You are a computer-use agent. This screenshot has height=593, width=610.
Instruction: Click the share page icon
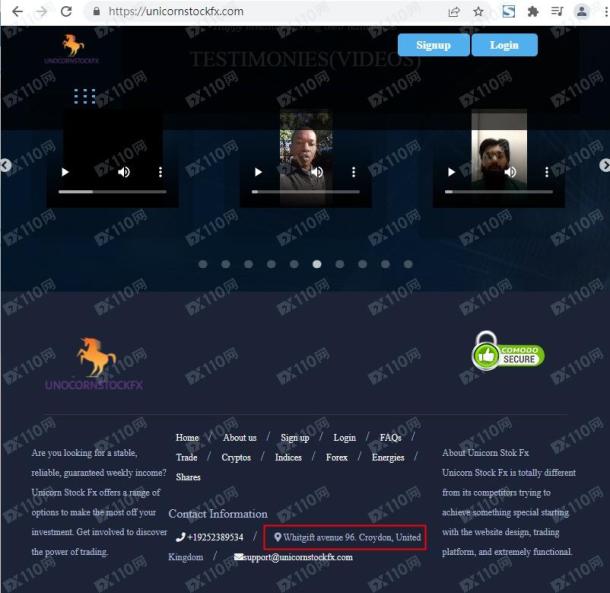point(454,12)
